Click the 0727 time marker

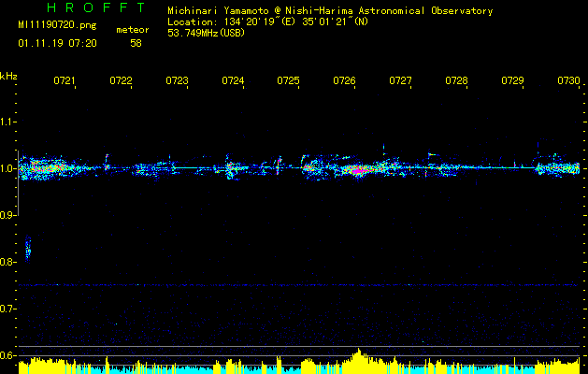point(400,80)
